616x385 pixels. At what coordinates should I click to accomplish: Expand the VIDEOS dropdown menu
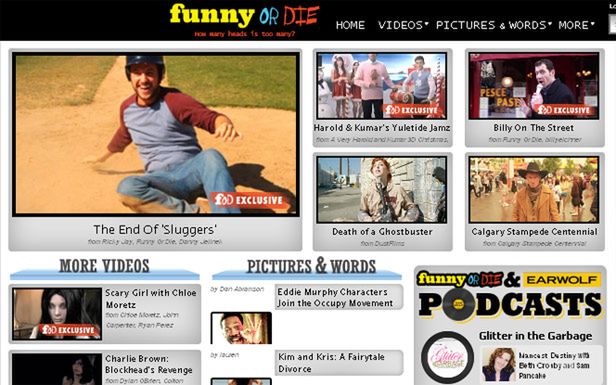403,25
